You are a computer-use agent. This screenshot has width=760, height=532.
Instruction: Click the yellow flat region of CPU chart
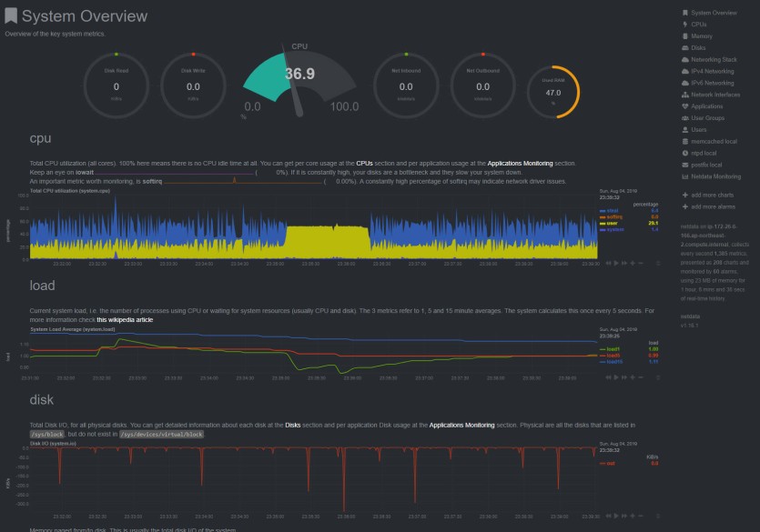coord(328,242)
